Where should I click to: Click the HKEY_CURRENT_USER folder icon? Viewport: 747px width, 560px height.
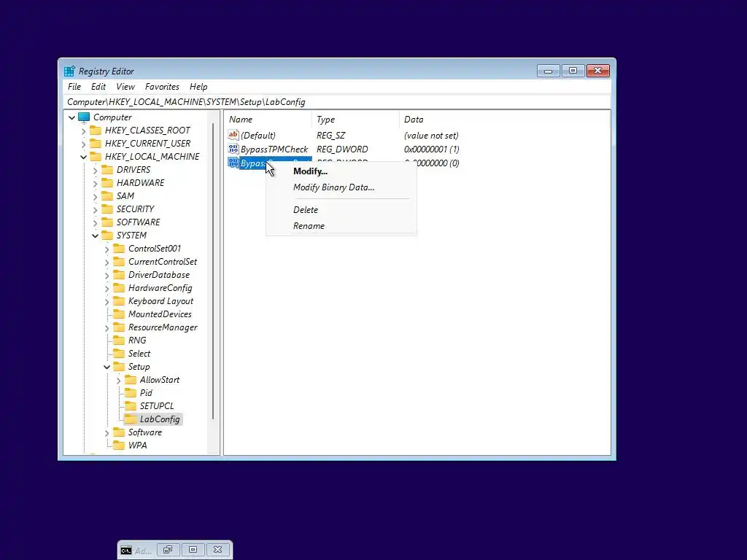tap(96, 144)
